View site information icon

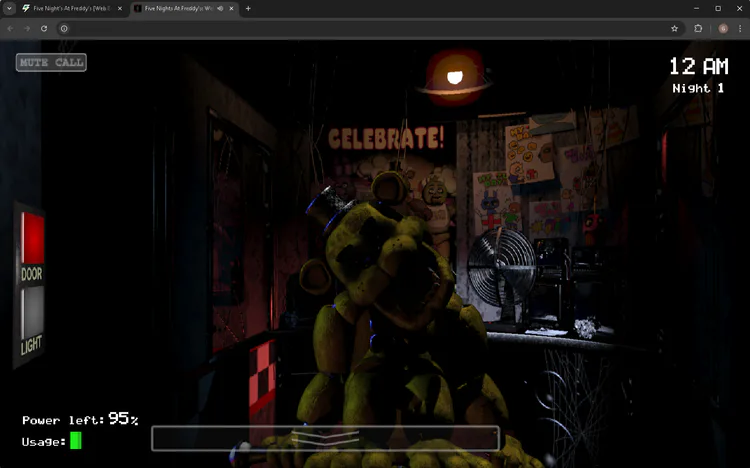pyautogui.click(x=64, y=29)
